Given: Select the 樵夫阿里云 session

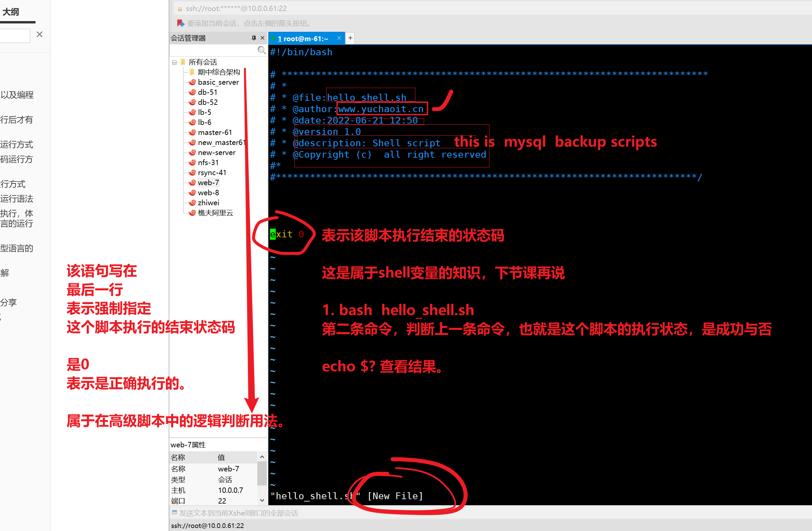Looking at the screenshot, I should tap(215, 213).
